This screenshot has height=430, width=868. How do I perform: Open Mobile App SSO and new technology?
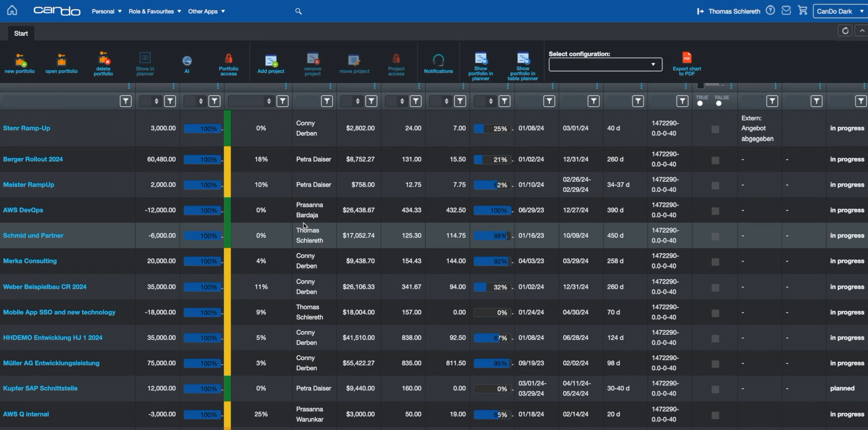click(x=59, y=312)
